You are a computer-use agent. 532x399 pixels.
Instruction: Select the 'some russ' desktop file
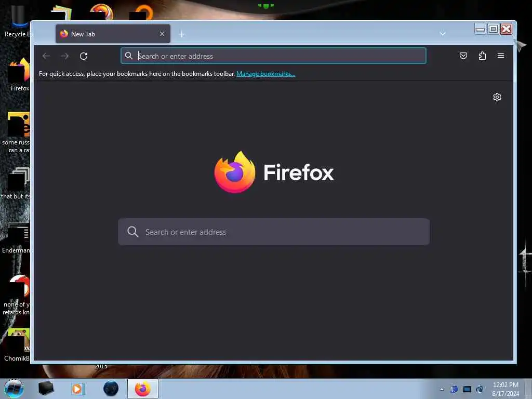click(17, 132)
